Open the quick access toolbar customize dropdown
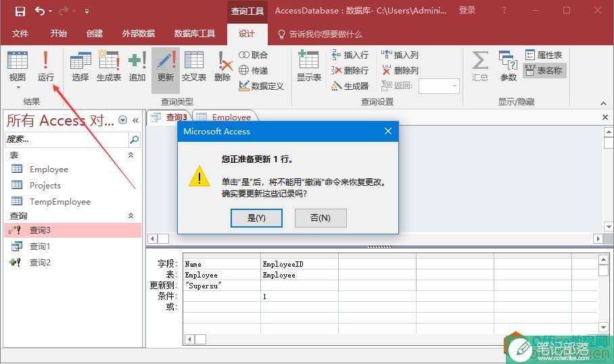Image resolution: width=614 pixels, height=364 pixels. tap(87, 11)
